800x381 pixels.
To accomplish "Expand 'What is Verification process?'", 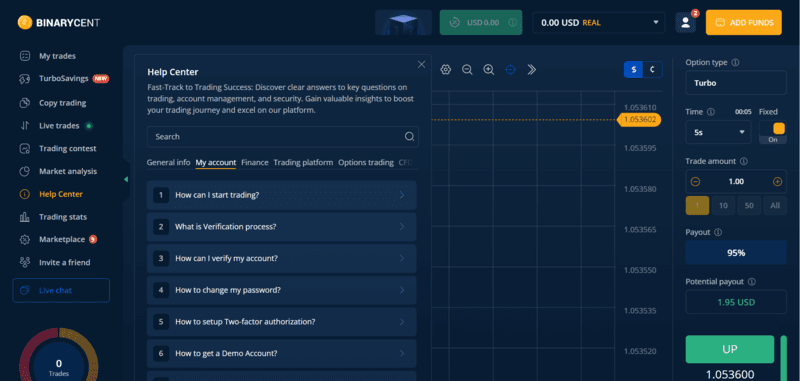I will [282, 226].
